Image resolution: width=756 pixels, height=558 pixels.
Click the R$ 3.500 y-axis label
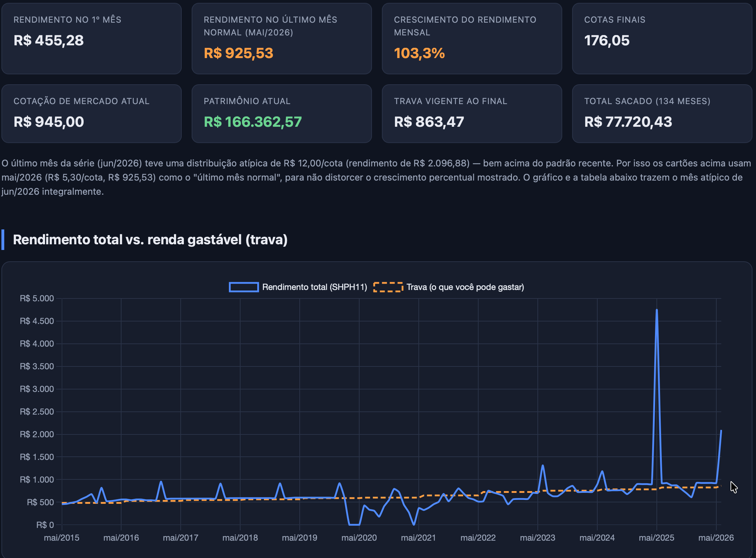[x=37, y=366]
